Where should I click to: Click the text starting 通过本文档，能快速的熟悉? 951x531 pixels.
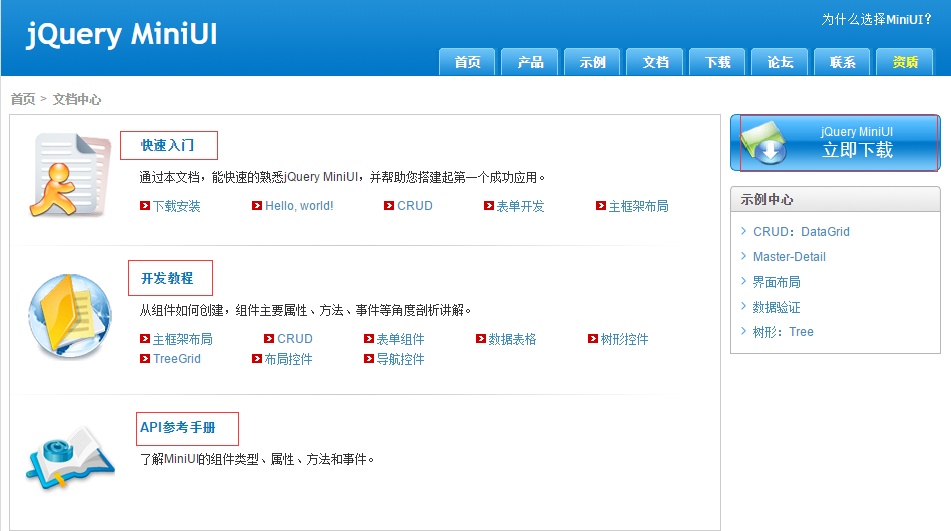coord(343,177)
